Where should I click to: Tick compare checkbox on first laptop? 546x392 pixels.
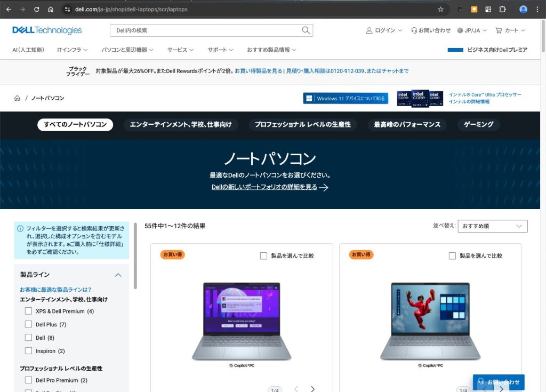pos(263,256)
